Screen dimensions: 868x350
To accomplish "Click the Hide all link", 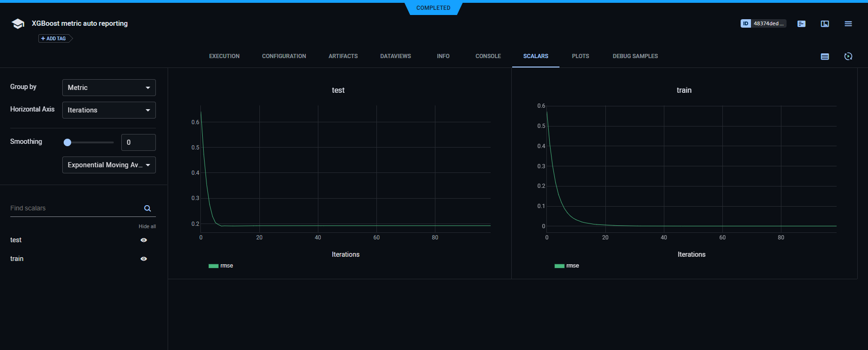I will tap(147, 226).
